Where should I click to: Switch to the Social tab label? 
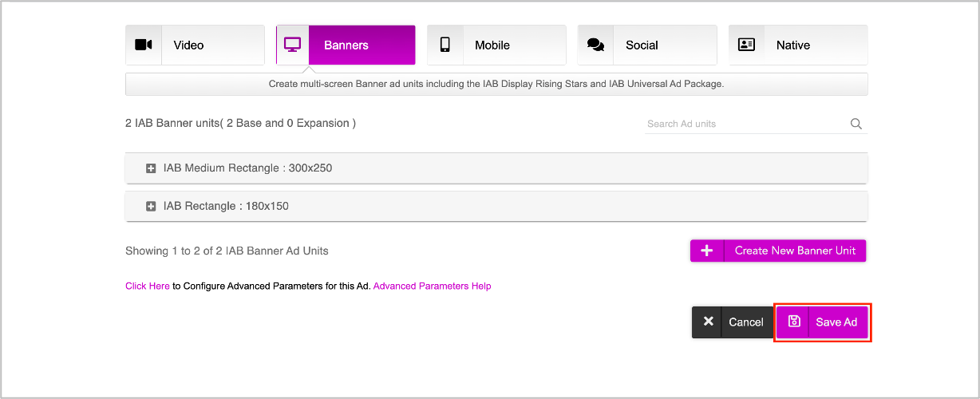point(642,45)
